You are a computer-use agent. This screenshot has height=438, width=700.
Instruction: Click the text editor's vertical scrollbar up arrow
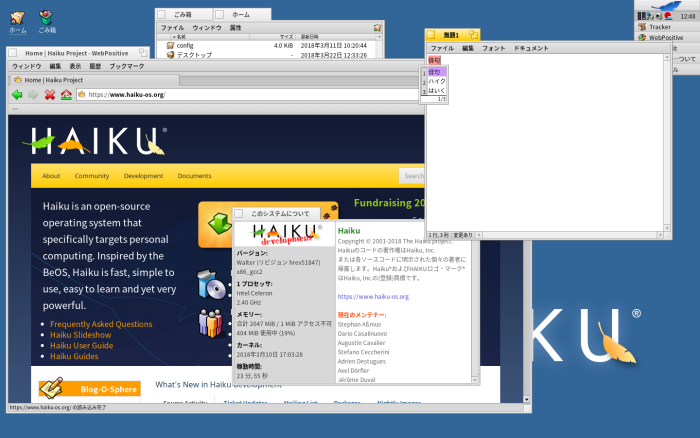[x=667, y=58]
